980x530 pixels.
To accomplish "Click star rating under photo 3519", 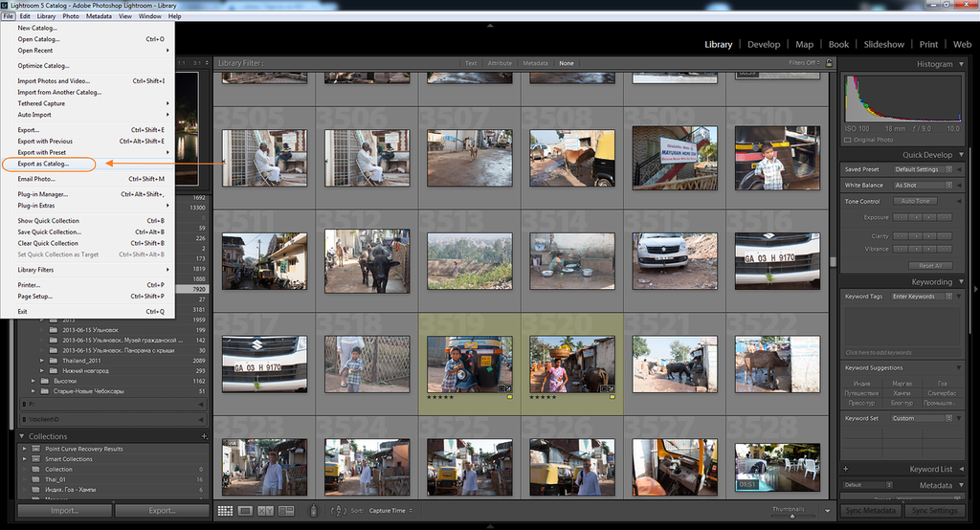I will tap(440, 397).
